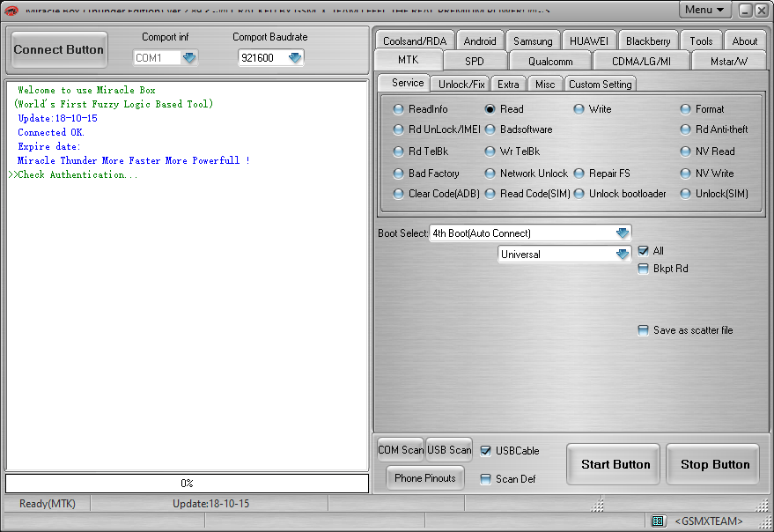Select the Network Unlock option
Image resolution: width=774 pixels, height=532 pixels.
490,174
